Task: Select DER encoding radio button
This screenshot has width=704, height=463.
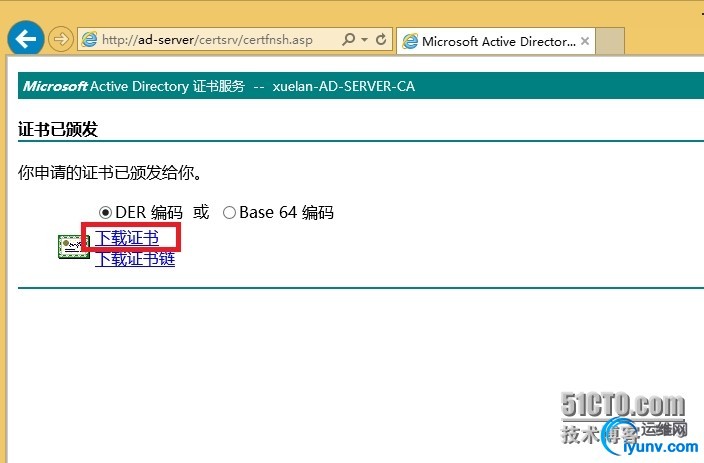Action: pos(105,212)
